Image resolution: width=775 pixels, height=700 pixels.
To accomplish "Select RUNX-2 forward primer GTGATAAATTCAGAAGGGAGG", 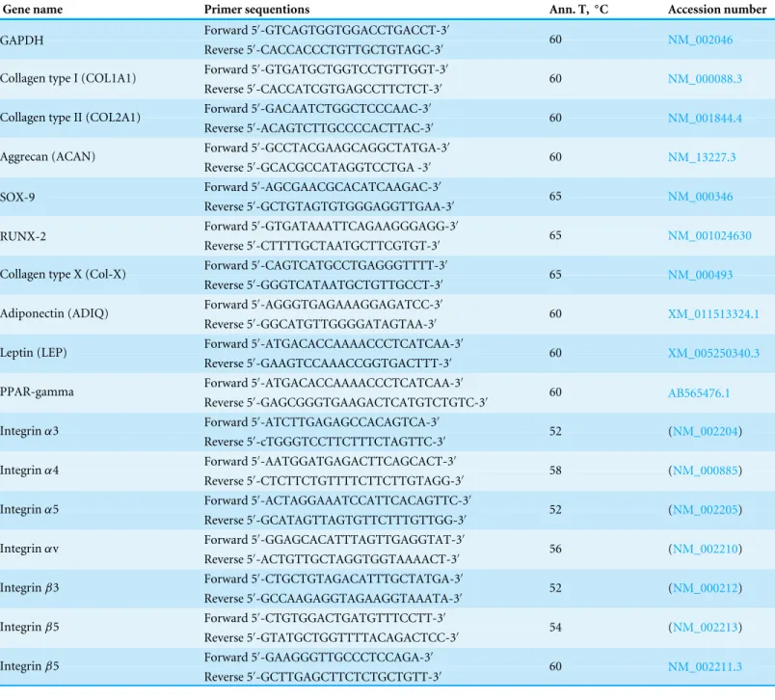I will pos(332,226).
